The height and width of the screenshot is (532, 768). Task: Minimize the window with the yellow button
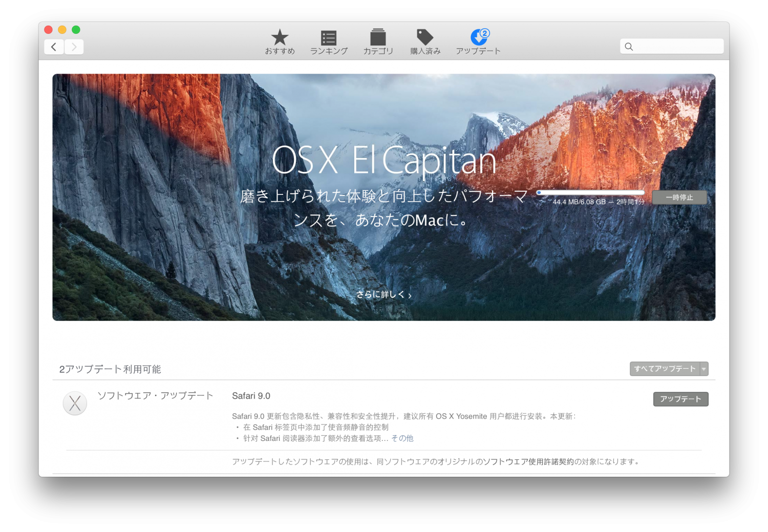tap(62, 30)
